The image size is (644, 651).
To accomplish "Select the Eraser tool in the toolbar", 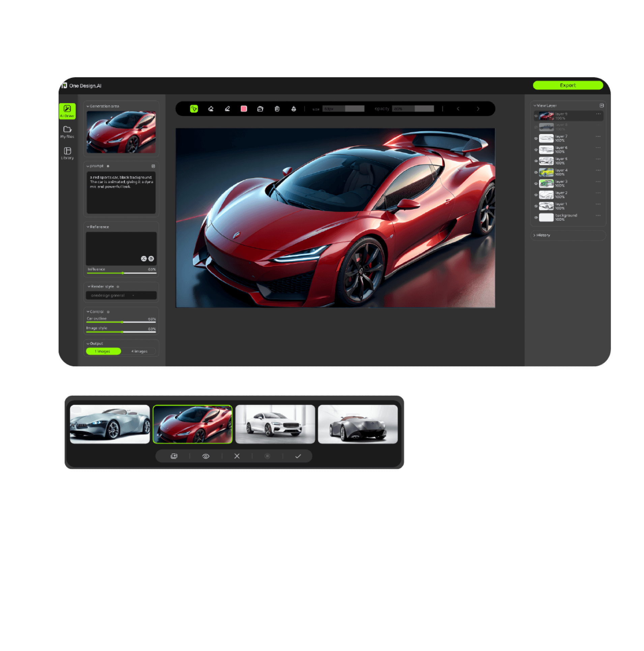I will point(211,109).
